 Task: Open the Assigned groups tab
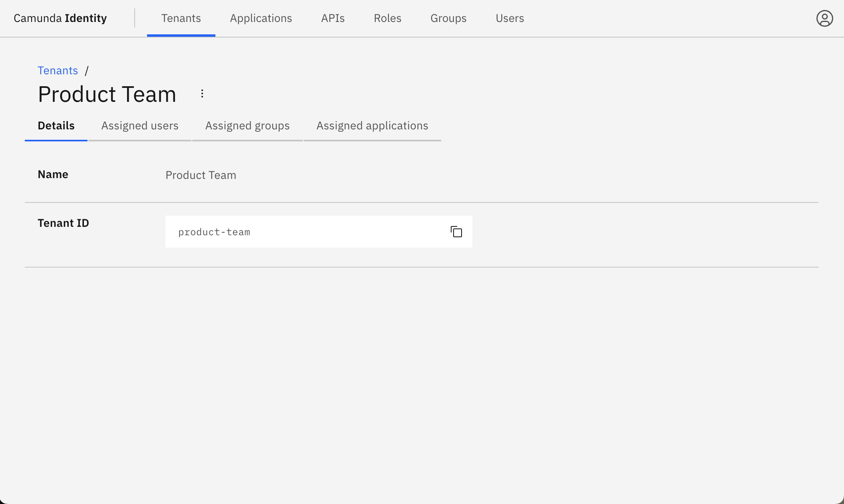tap(247, 126)
